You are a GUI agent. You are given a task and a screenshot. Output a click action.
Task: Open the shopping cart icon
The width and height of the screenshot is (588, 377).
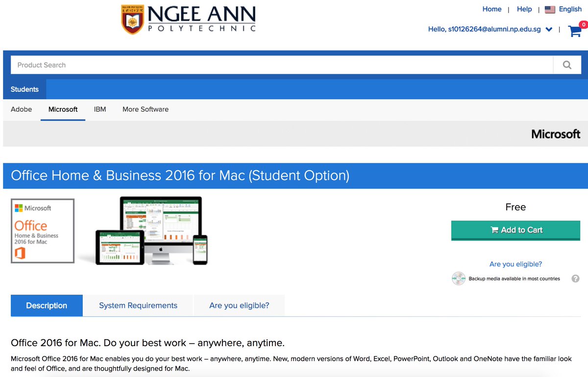(x=575, y=31)
